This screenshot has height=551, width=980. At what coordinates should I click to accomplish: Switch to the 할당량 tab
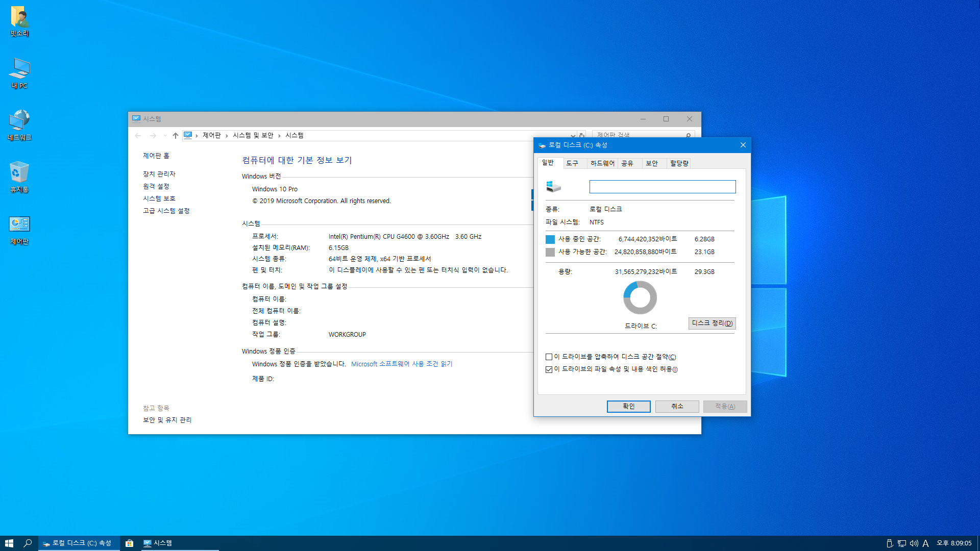(679, 163)
